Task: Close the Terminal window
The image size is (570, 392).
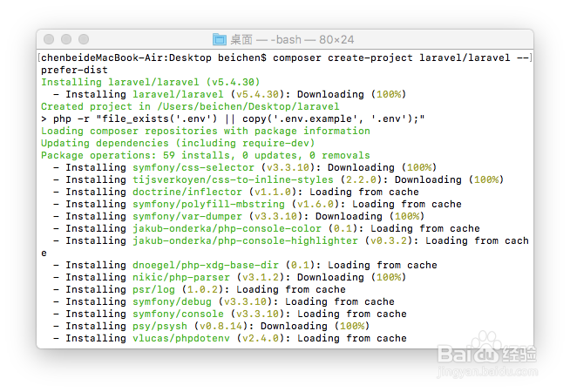Action: pos(49,39)
